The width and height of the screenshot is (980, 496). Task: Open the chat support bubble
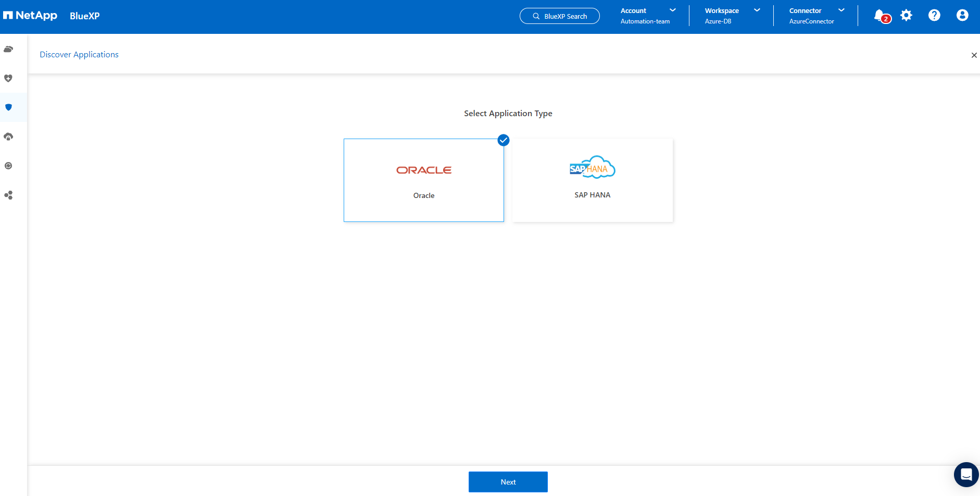pyautogui.click(x=966, y=475)
